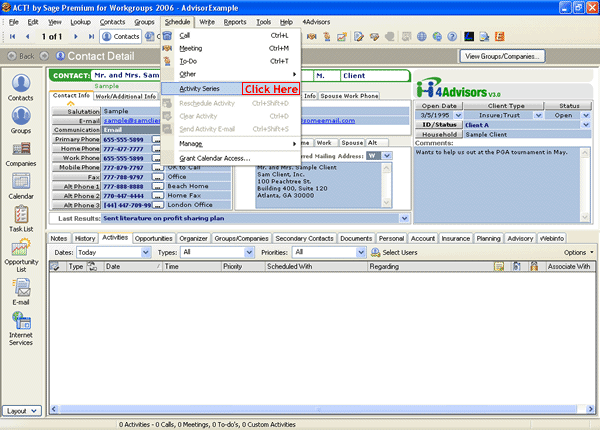Image resolution: width=600 pixels, height=430 pixels.
Task: Click the blue globe toolbar icon
Action: tap(422, 36)
